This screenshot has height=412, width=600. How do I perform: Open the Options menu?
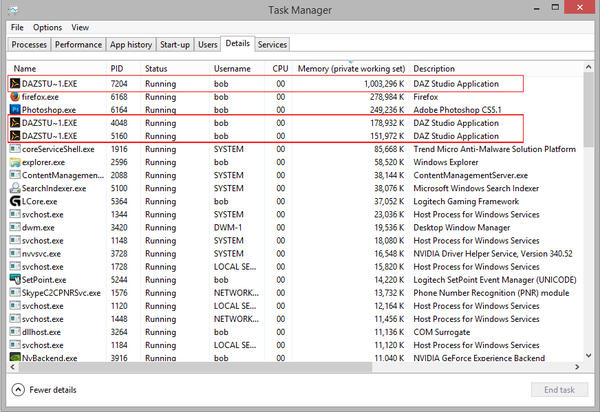pos(47,28)
